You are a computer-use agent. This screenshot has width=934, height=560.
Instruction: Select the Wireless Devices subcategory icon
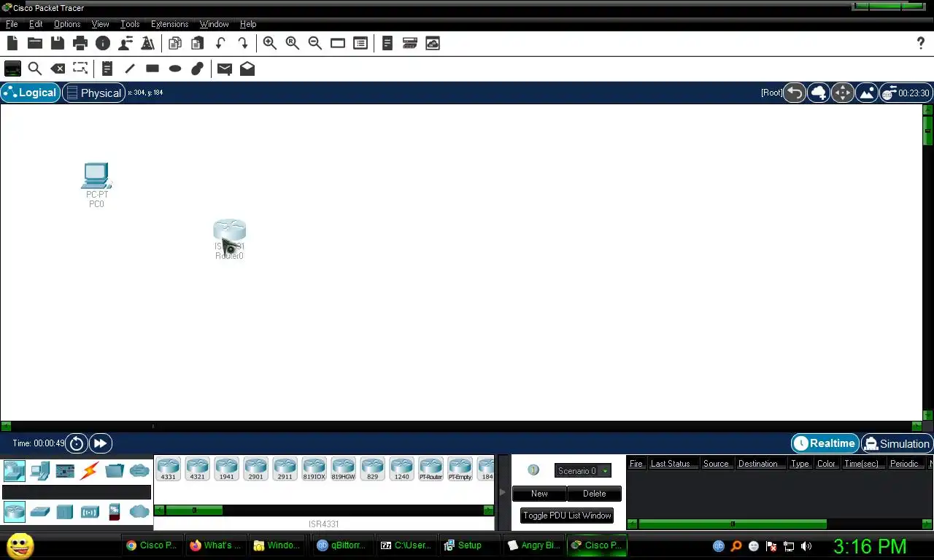point(90,512)
